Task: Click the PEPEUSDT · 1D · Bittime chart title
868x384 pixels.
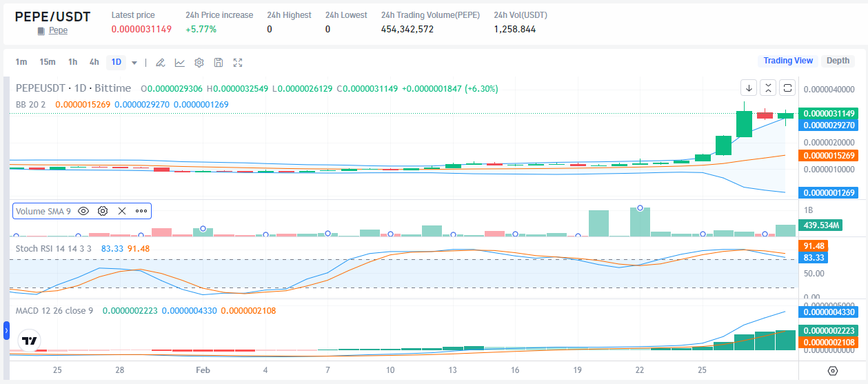Action: point(73,88)
